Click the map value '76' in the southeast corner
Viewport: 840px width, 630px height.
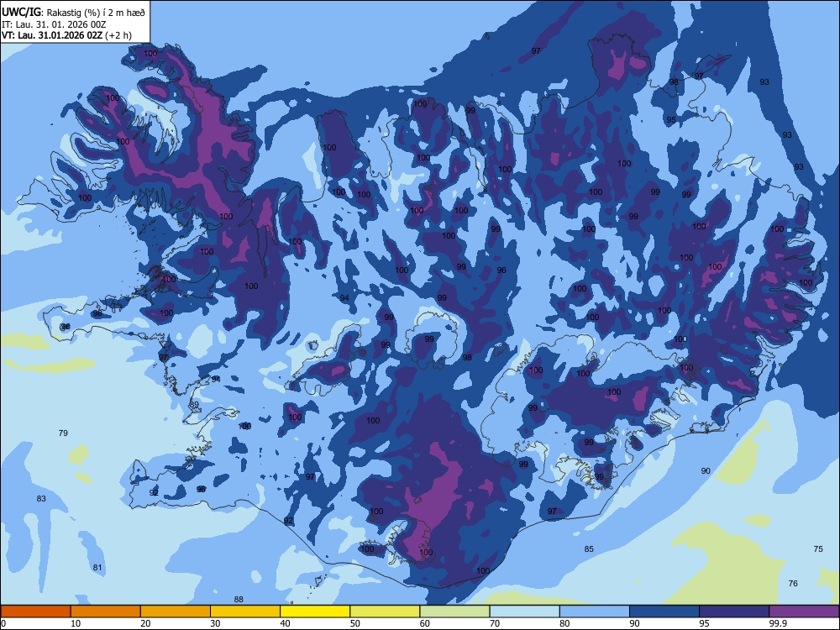click(793, 584)
